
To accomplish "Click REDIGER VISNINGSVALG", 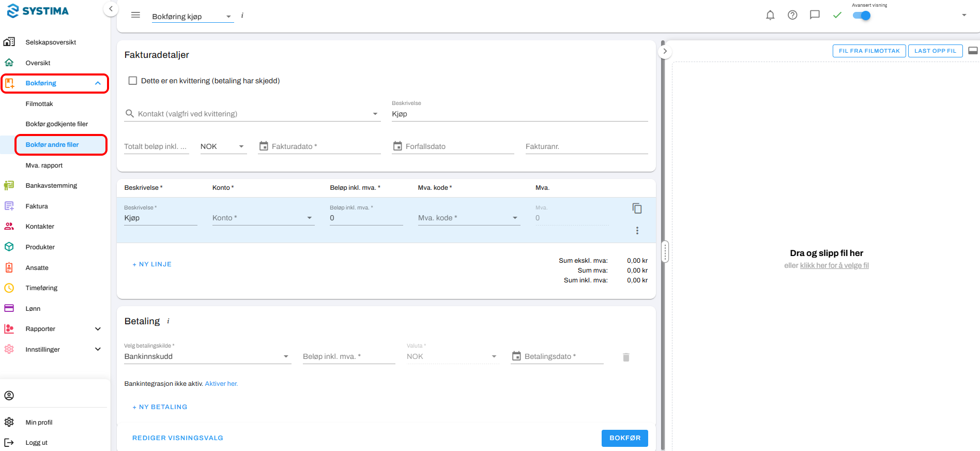I will tap(178, 438).
